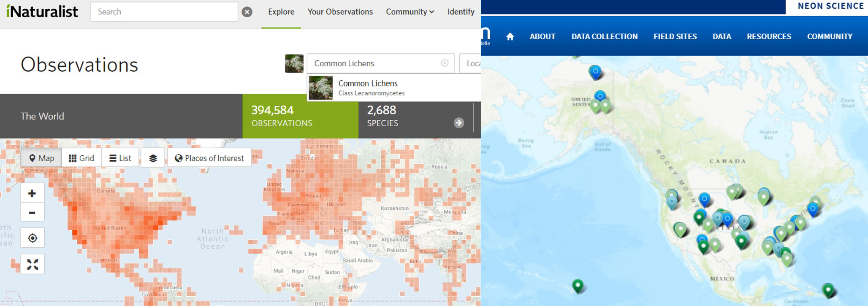Click the locate me crosshair icon
This screenshot has height=306, width=868.
pyautogui.click(x=33, y=238)
